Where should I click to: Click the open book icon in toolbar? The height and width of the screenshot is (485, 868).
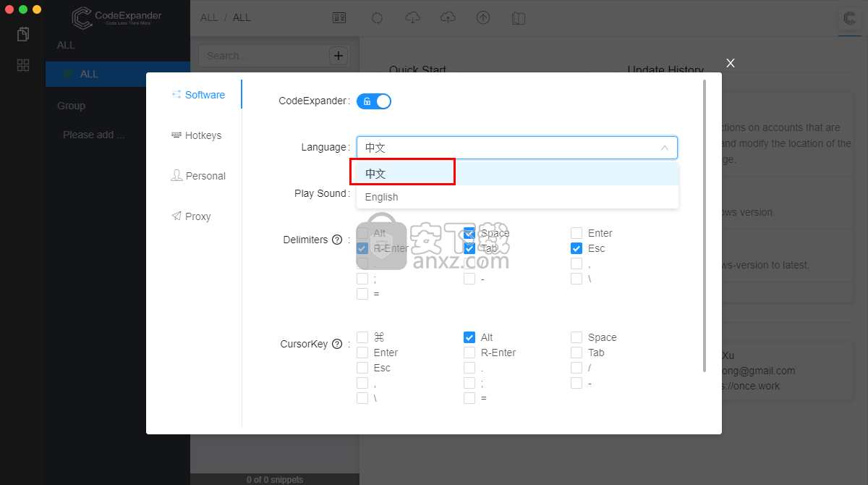point(518,18)
